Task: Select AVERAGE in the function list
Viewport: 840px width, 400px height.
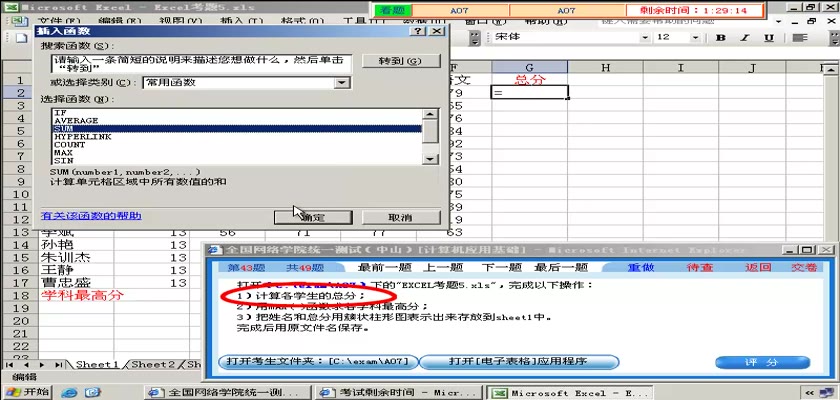Action: (236, 121)
